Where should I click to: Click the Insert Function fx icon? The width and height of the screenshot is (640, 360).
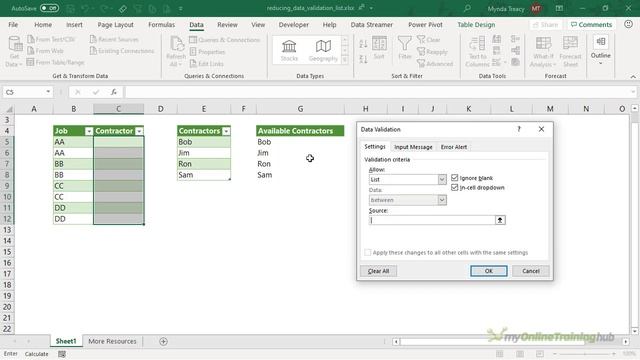(114, 92)
